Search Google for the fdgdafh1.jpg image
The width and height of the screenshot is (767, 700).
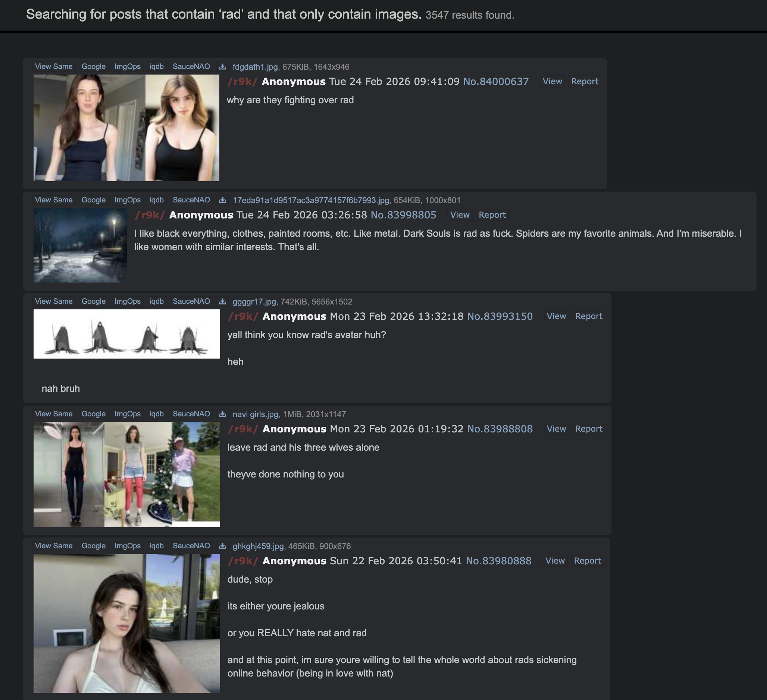[x=93, y=67]
